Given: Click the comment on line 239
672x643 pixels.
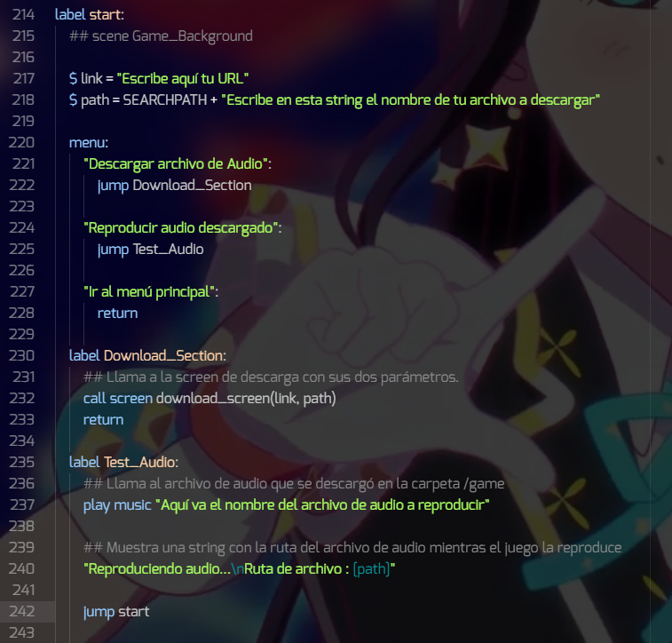Looking at the screenshot, I should 352,547.
